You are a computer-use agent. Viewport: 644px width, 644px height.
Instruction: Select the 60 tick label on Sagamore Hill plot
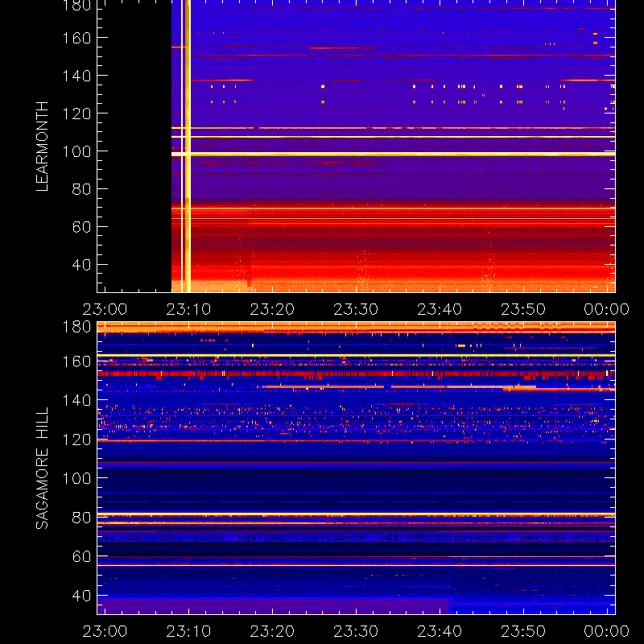click(x=81, y=556)
